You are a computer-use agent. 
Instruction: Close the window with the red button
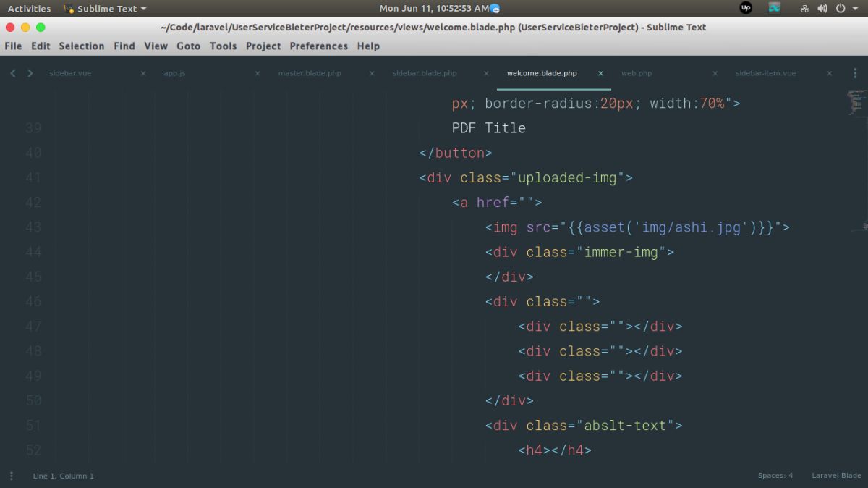coord(9,27)
